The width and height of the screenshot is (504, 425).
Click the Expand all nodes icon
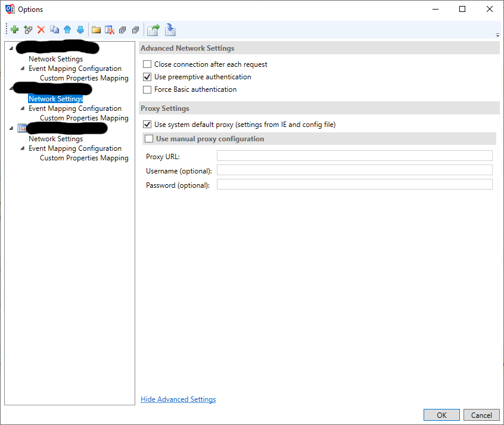[123, 30]
